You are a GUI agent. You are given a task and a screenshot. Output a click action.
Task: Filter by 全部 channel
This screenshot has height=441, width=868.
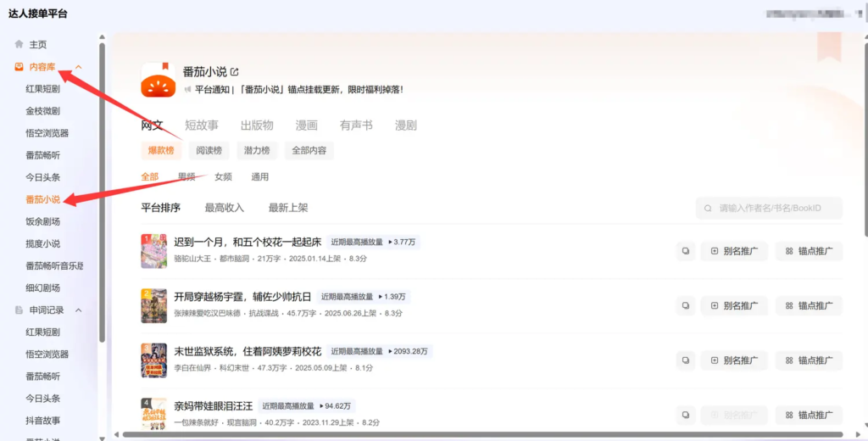[x=150, y=176]
